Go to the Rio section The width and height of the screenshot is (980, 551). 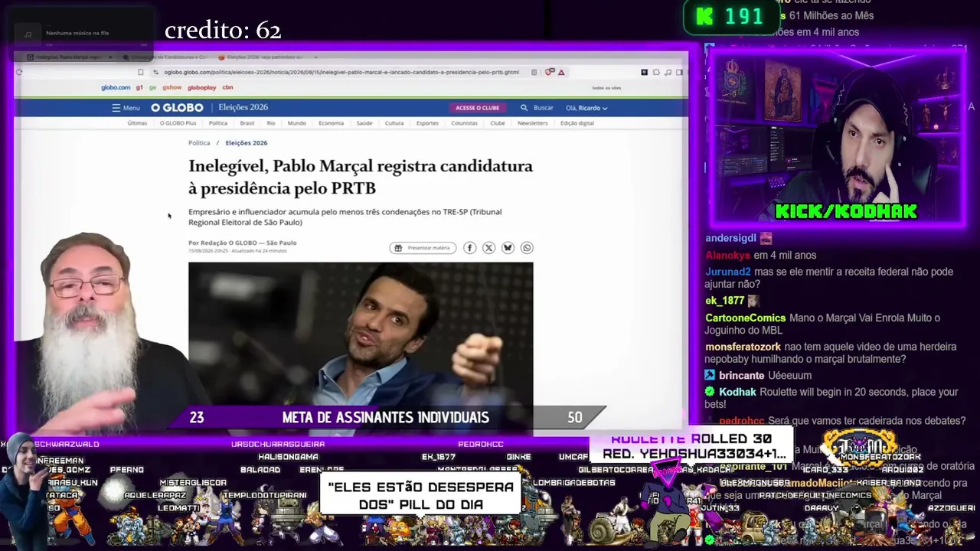[271, 123]
